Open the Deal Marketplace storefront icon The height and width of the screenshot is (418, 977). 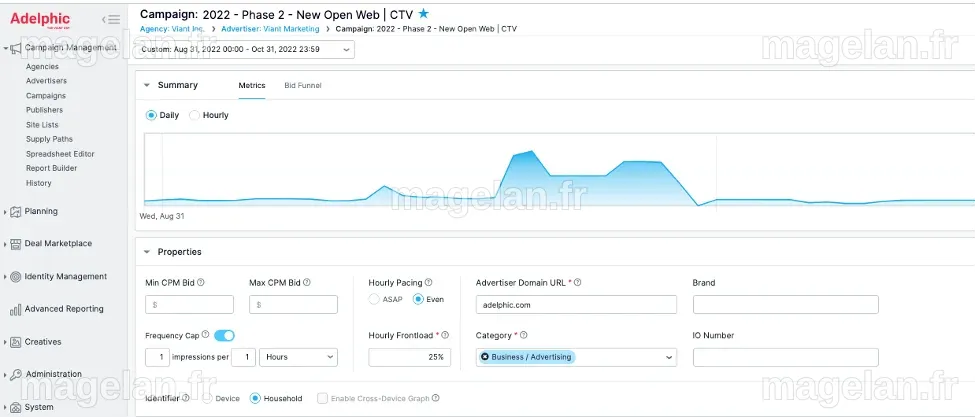16,244
